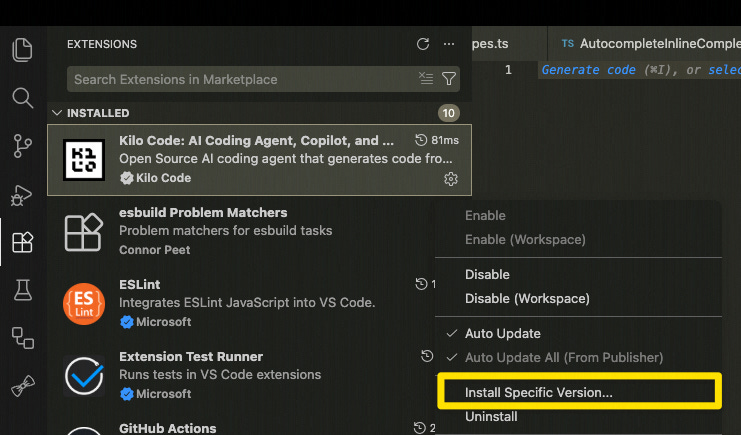Click editor line number 1

pos(508,70)
